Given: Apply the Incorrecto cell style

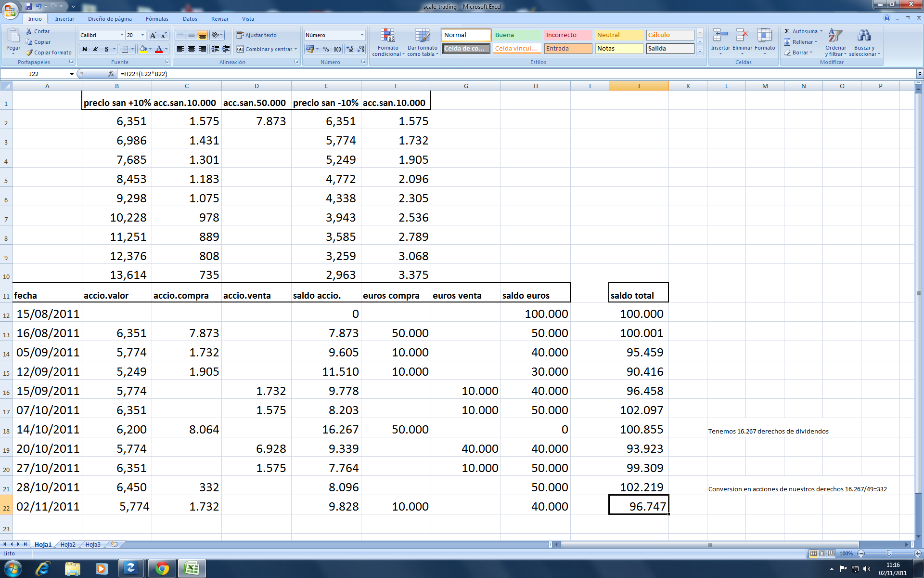Looking at the screenshot, I should point(568,35).
